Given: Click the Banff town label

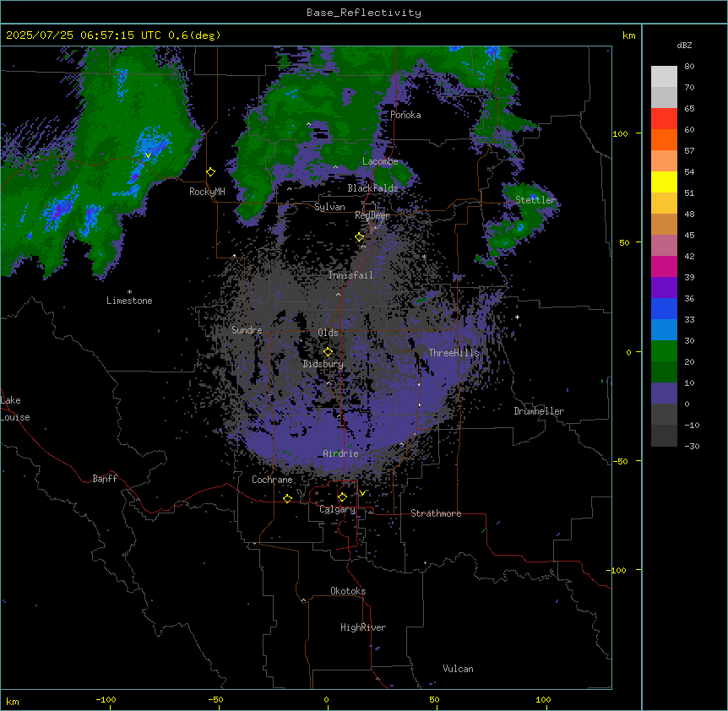Looking at the screenshot, I should click(105, 479).
